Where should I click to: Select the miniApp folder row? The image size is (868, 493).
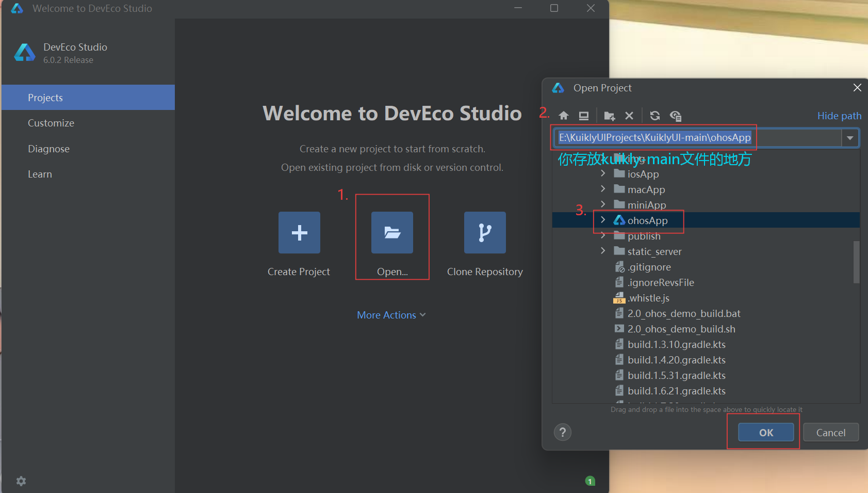[x=706, y=205]
